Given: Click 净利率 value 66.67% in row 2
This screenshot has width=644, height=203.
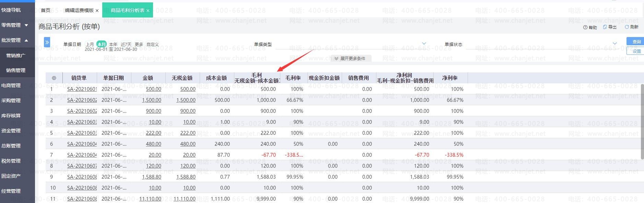Looking at the screenshot, I should [x=455, y=100].
